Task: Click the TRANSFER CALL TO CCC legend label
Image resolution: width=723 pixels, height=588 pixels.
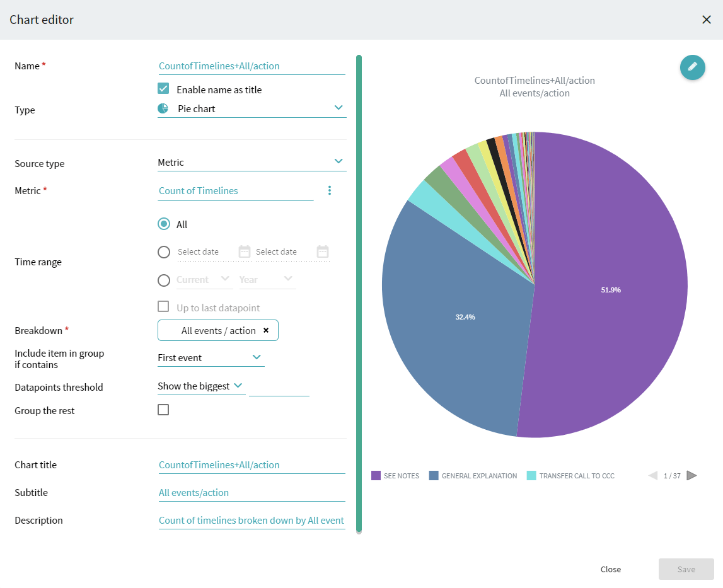Action: point(577,476)
